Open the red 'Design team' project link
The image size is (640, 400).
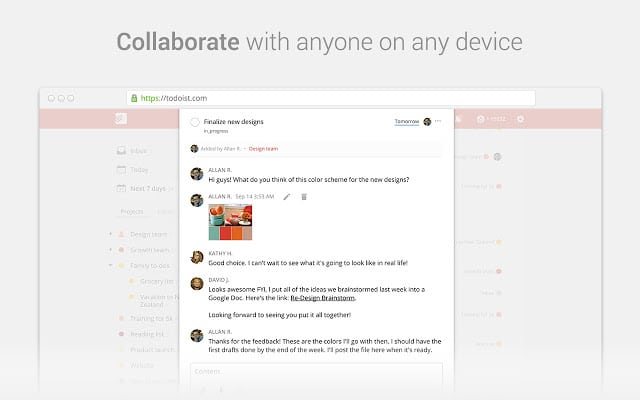[x=263, y=149]
